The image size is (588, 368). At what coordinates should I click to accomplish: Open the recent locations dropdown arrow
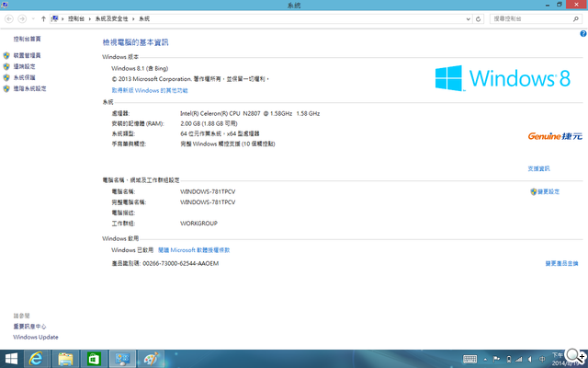(32, 18)
